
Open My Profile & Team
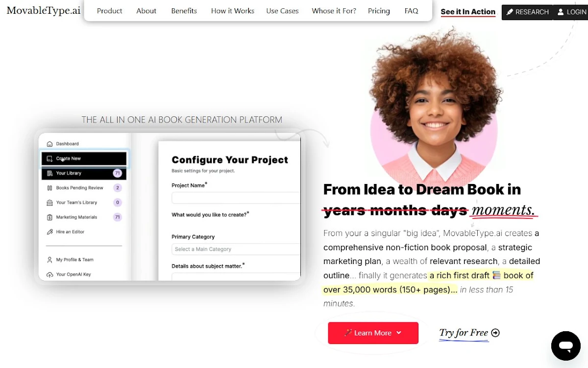pos(74,260)
